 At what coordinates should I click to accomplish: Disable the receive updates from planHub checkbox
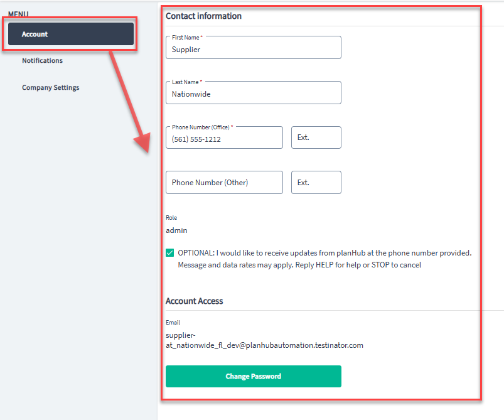point(169,252)
